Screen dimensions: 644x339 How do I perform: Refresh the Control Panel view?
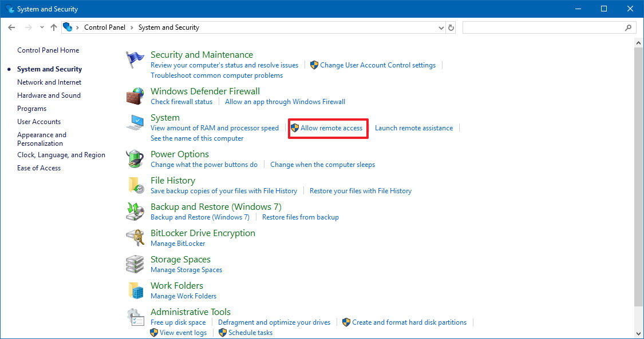click(x=451, y=27)
